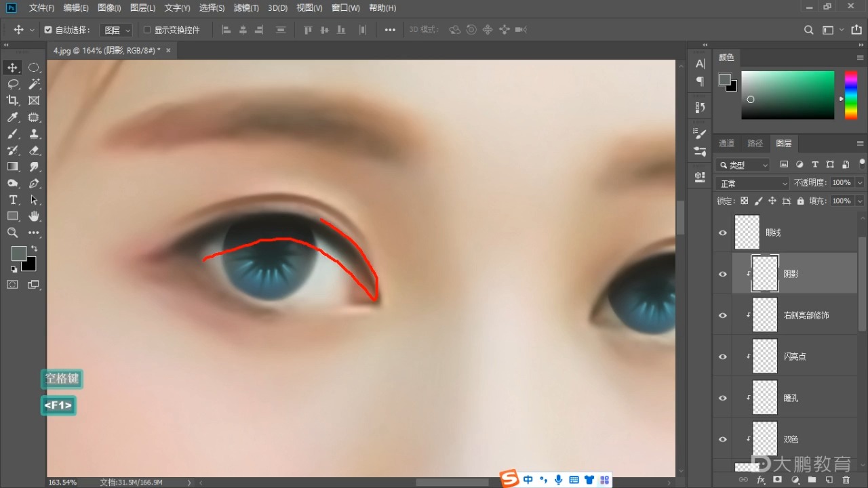Image resolution: width=868 pixels, height=488 pixels.
Task: Select the Crop tool
Action: [x=12, y=100]
